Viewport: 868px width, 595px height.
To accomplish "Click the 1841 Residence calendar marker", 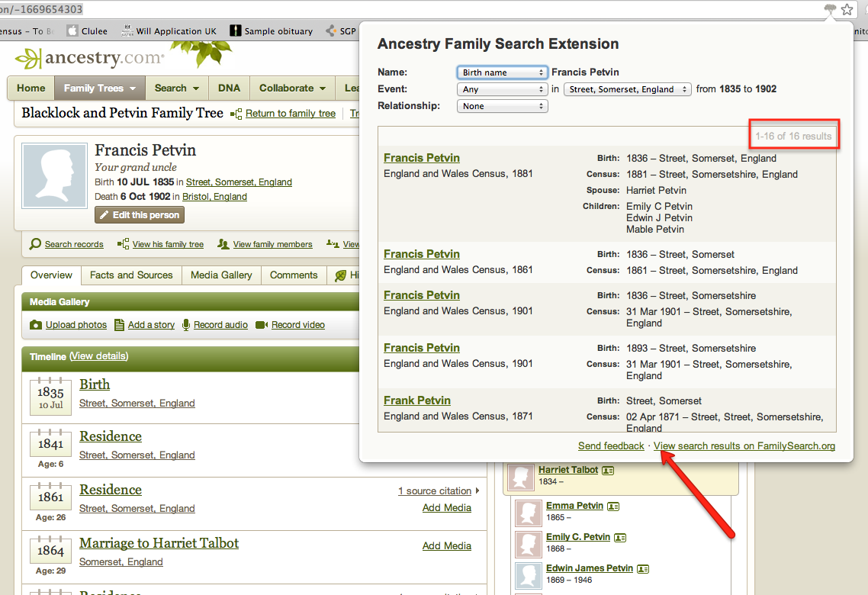I will [x=50, y=442].
